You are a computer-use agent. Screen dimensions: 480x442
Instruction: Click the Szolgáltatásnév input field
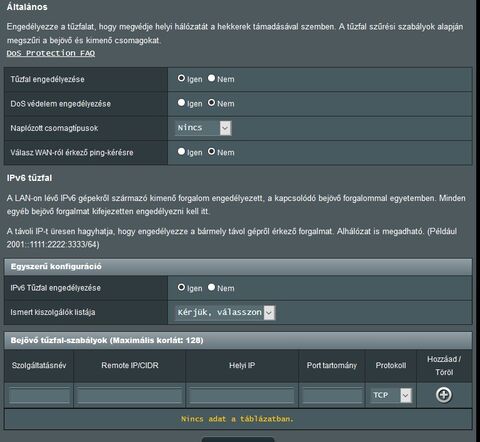[x=39, y=396]
